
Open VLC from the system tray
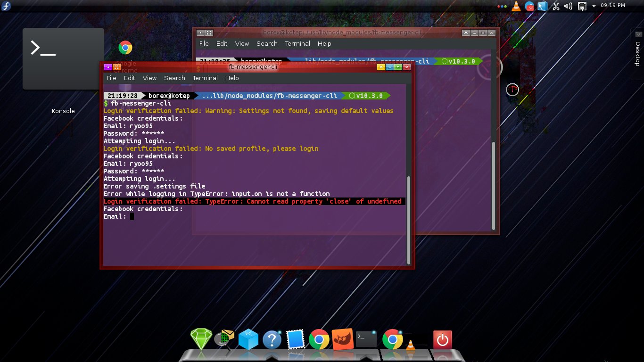point(515,7)
